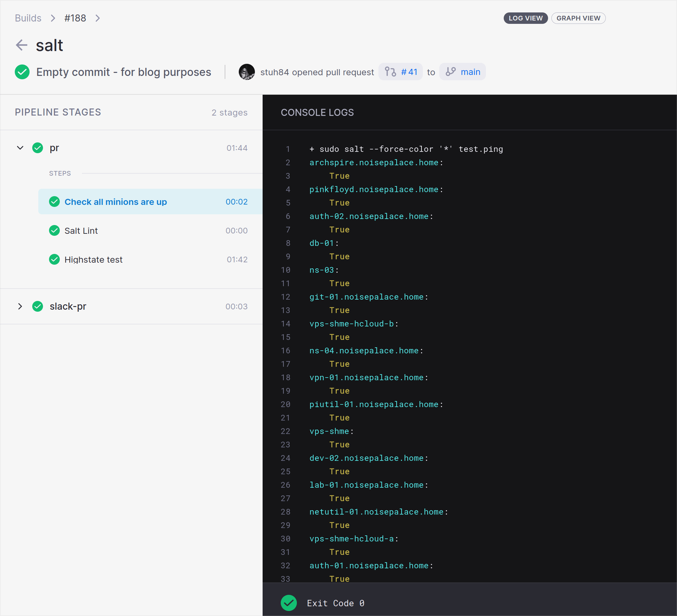
Task: Collapse the pr stage chevron
Action: 20,148
